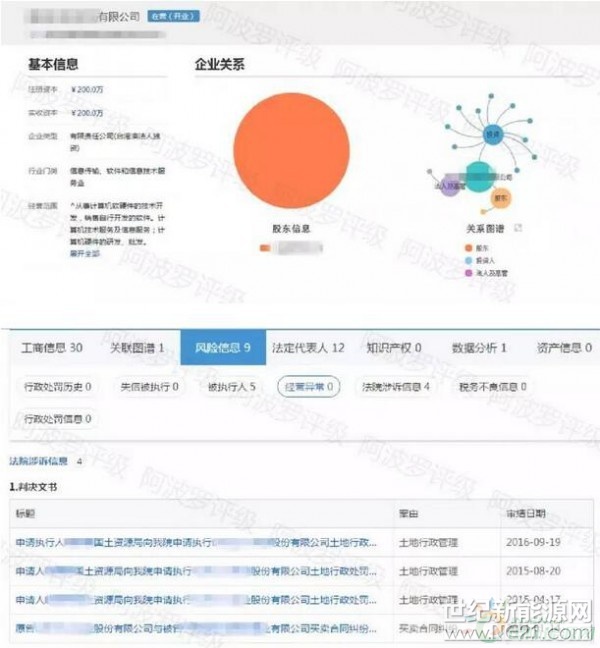Click the teal company node in relationship graph
The height and width of the screenshot is (648, 600).
pyautogui.click(x=479, y=175)
